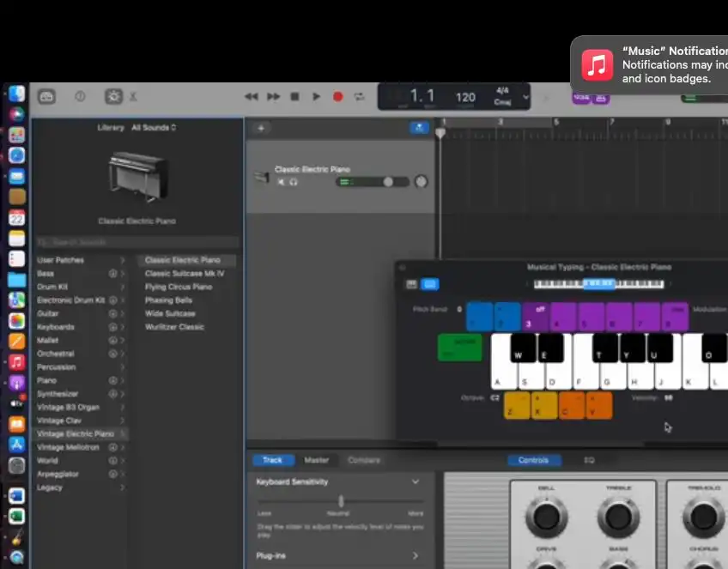Click the mini keyboard octave range strip
The width and height of the screenshot is (728, 569).
(x=598, y=284)
